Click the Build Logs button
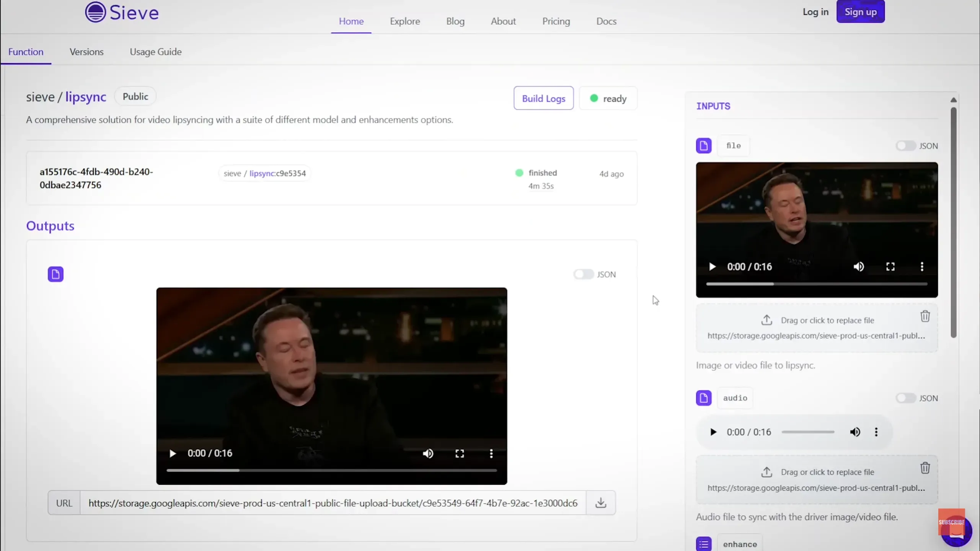Screen dimensions: 980x551 543,99
